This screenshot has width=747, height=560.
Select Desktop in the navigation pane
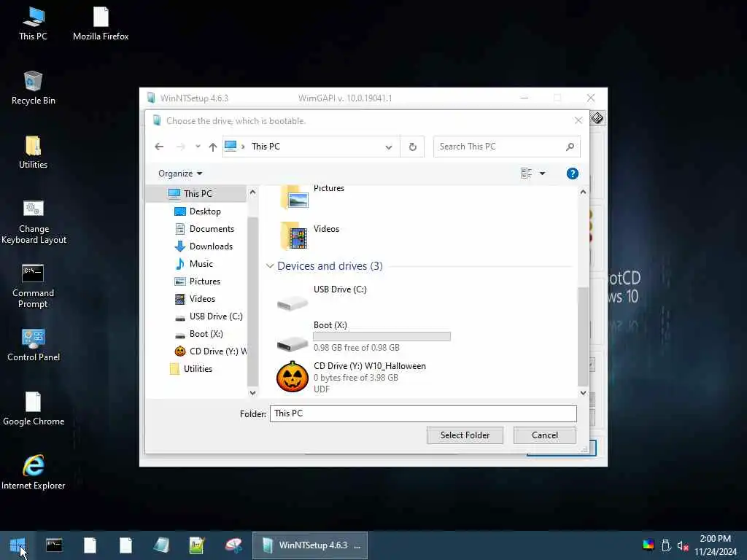pyautogui.click(x=205, y=211)
